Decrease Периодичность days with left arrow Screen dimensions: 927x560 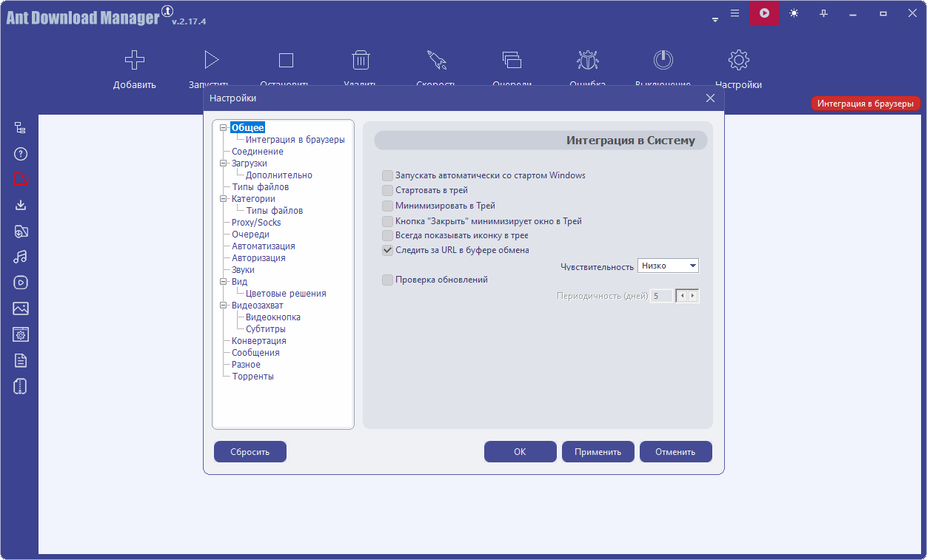click(x=682, y=296)
